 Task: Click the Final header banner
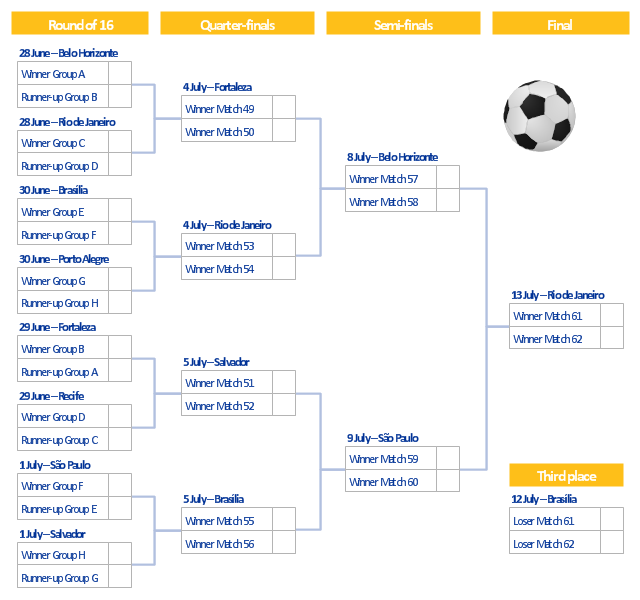coord(561,23)
